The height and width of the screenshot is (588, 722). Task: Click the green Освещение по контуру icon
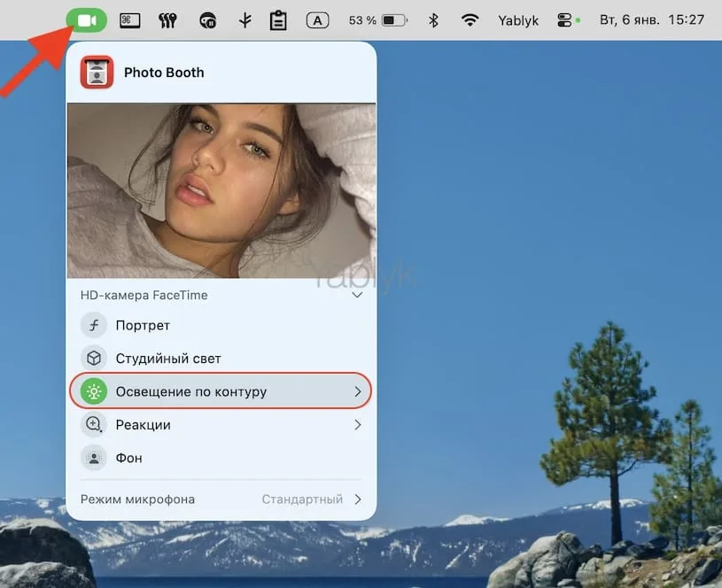[94, 391]
